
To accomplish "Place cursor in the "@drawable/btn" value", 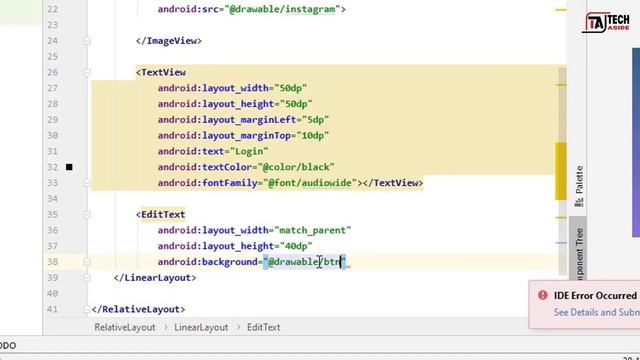I will tap(304, 262).
